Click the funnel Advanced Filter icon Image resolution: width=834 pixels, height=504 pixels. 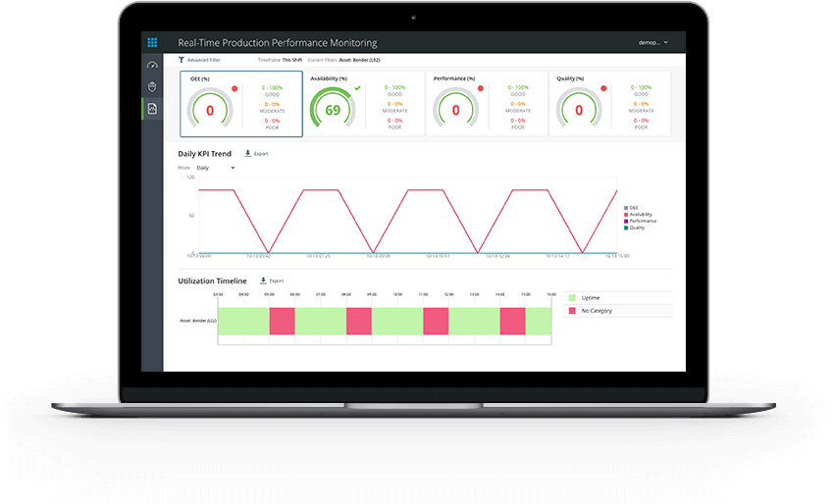click(x=182, y=60)
